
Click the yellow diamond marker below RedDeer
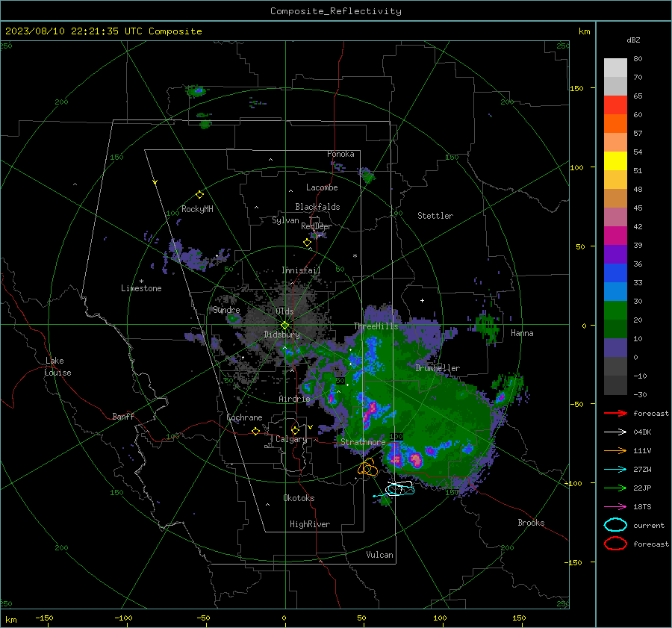click(x=307, y=243)
